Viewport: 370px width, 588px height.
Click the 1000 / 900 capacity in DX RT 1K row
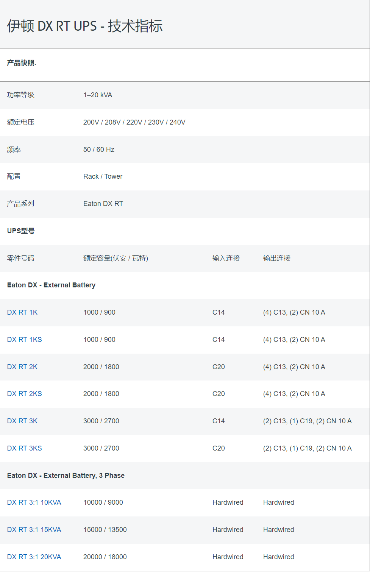coord(100,312)
